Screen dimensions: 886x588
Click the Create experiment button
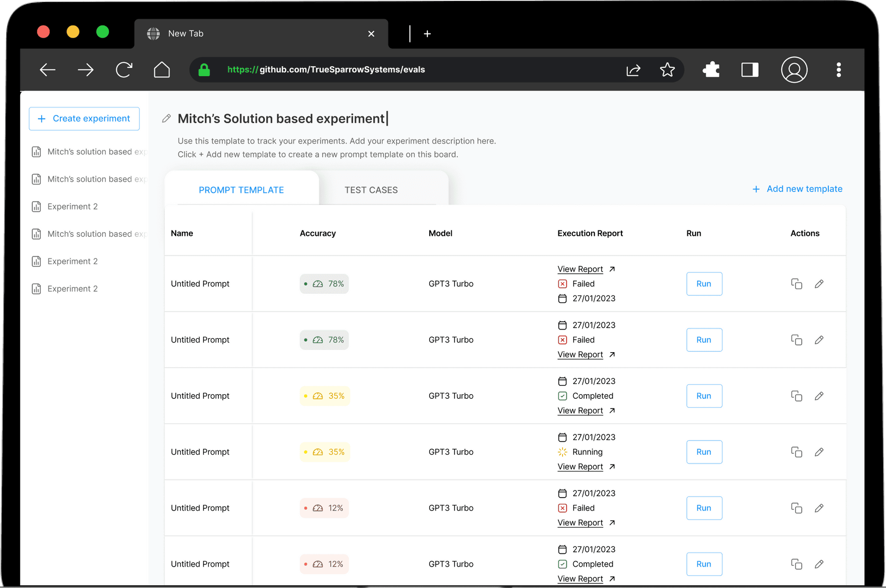point(84,119)
